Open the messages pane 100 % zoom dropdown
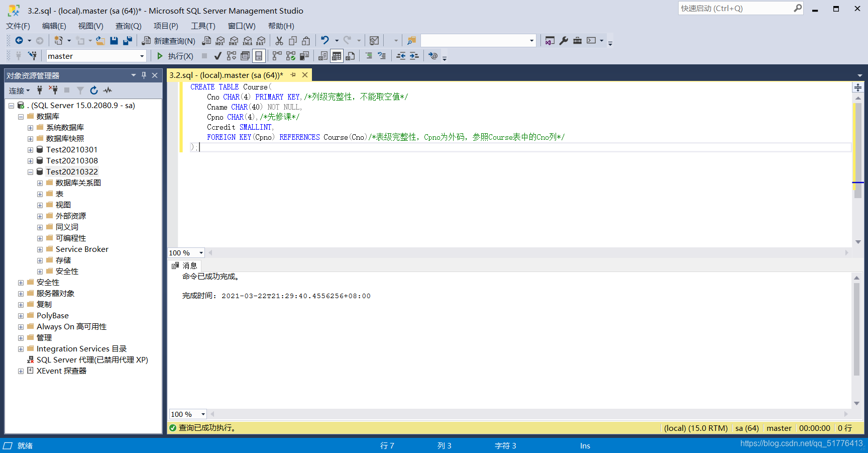868x453 pixels. [203, 414]
